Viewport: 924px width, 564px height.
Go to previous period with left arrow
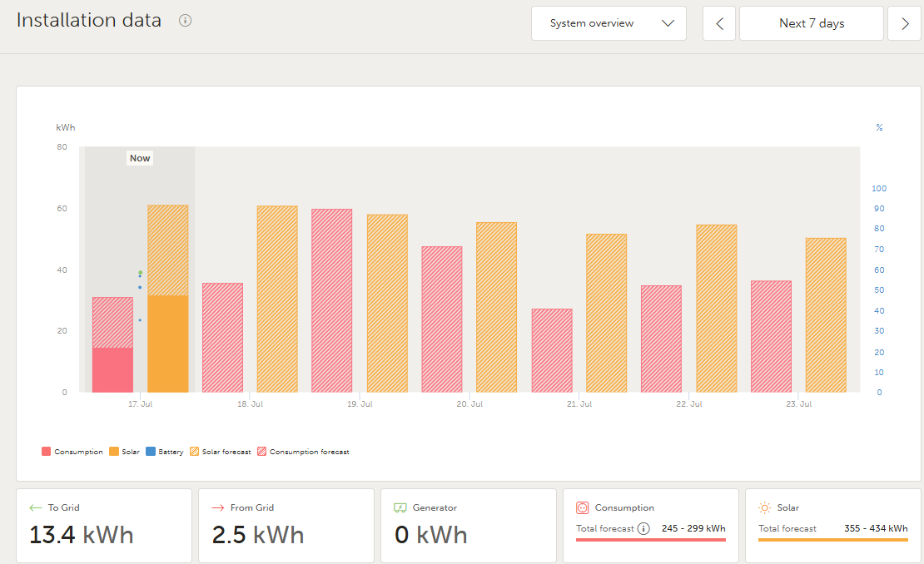719,23
